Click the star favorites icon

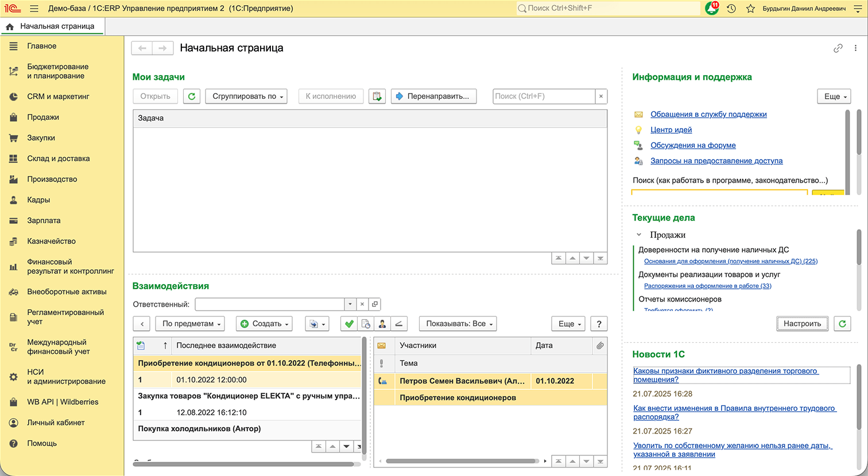coord(750,9)
